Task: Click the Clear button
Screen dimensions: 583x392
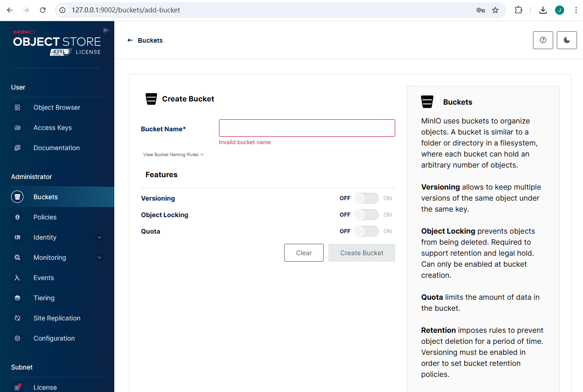Action: [304, 253]
